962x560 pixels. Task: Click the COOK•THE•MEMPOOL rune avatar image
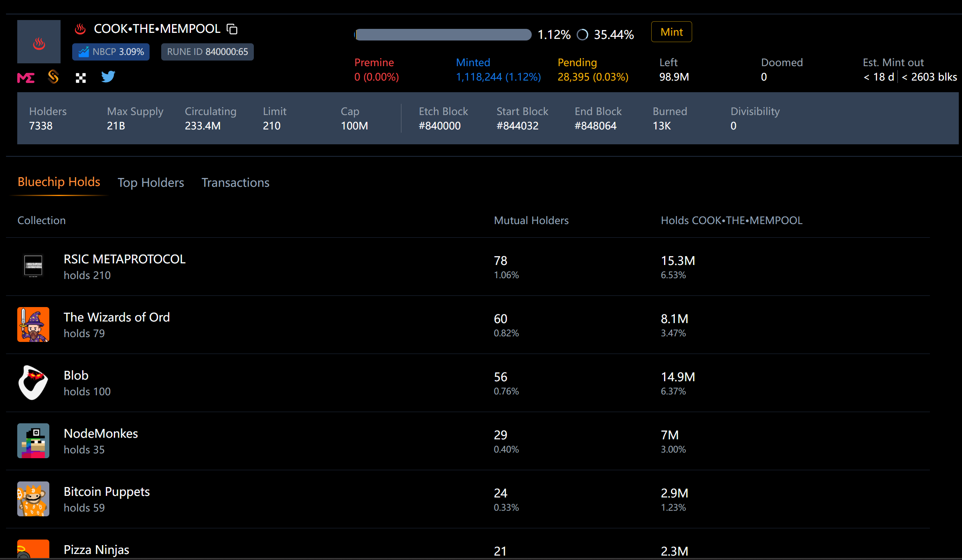click(x=39, y=42)
